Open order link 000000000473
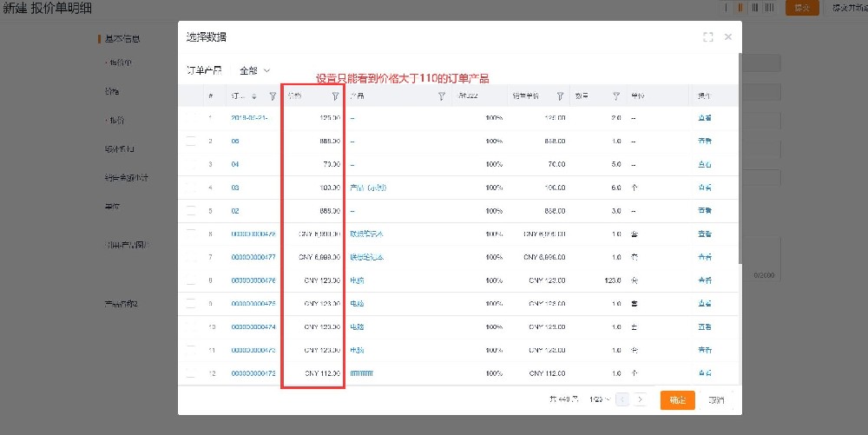The width and height of the screenshot is (868, 435). pyautogui.click(x=253, y=350)
